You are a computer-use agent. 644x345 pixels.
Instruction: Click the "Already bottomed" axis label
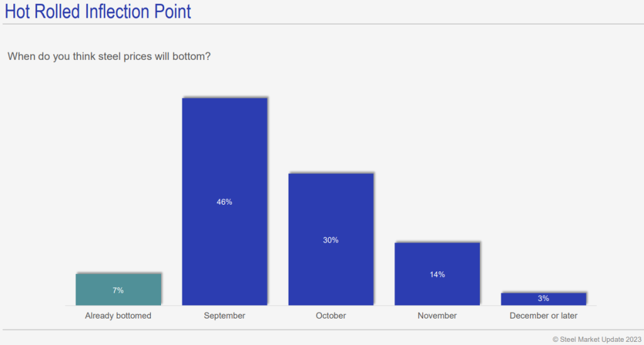pyautogui.click(x=118, y=315)
